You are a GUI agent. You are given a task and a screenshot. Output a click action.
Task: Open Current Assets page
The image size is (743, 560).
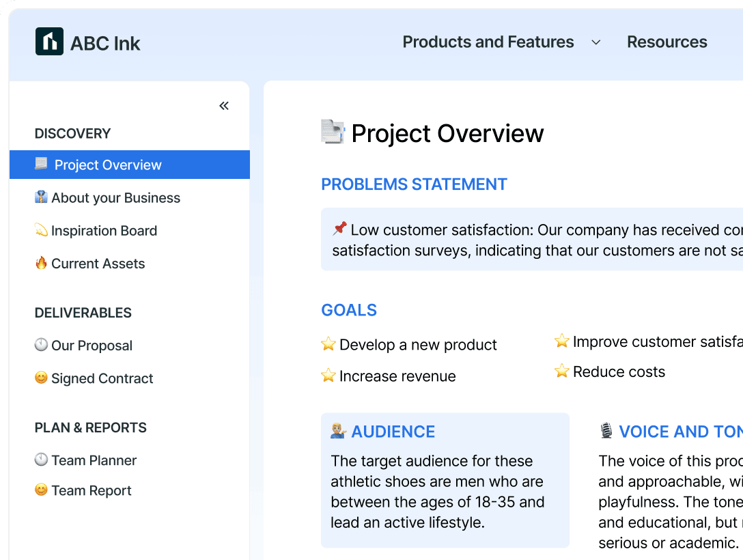point(98,264)
